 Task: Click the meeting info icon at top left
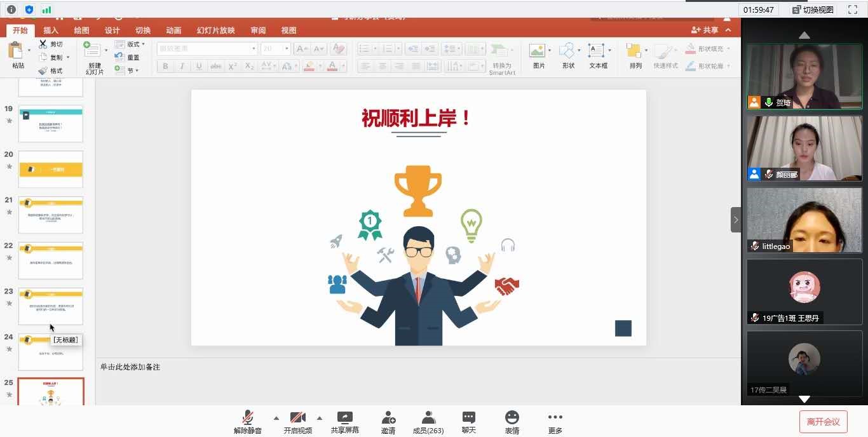click(11, 10)
